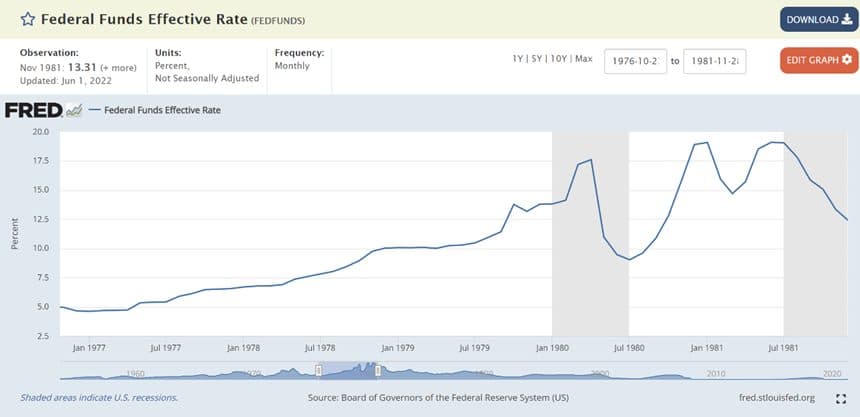The height and width of the screenshot is (417, 860).
Task: Click the favorite star next to the title
Action: point(27,19)
